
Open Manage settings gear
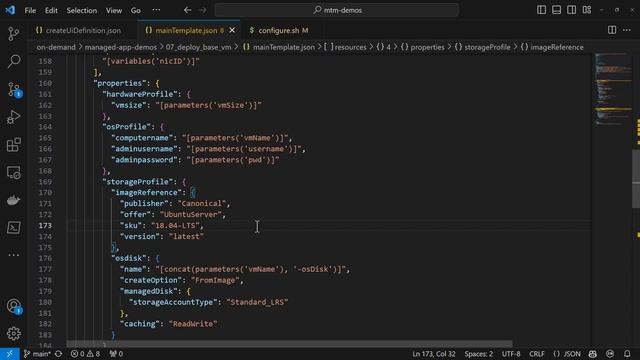click(x=14, y=333)
